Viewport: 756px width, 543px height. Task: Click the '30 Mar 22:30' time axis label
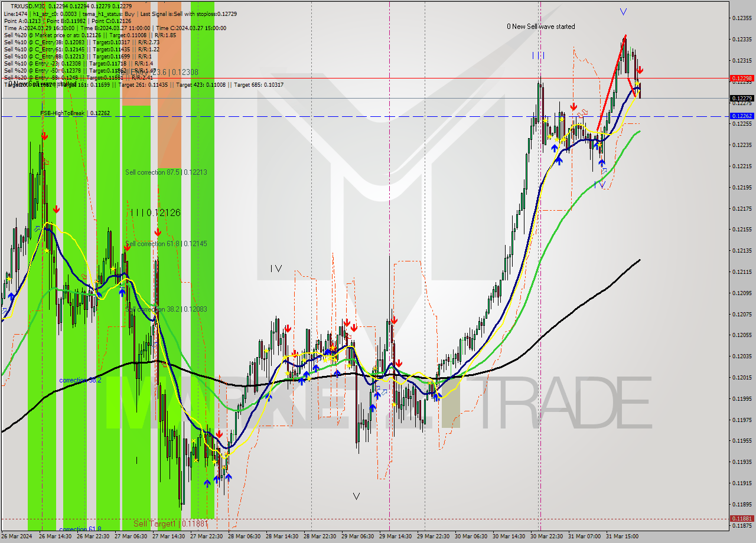click(547, 537)
